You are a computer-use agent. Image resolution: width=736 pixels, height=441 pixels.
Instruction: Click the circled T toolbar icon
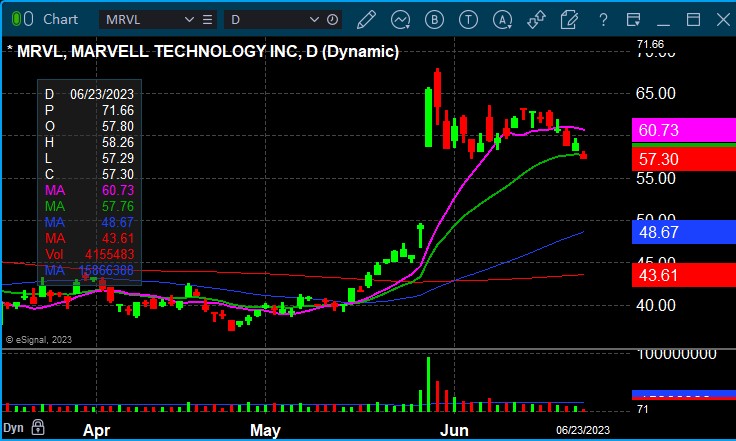pyautogui.click(x=468, y=20)
